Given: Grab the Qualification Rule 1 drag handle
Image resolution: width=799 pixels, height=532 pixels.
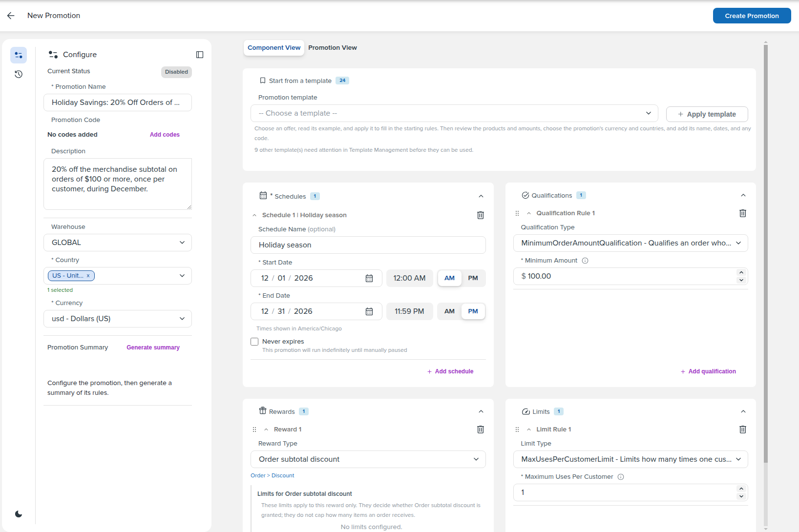Looking at the screenshot, I should click(517, 213).
